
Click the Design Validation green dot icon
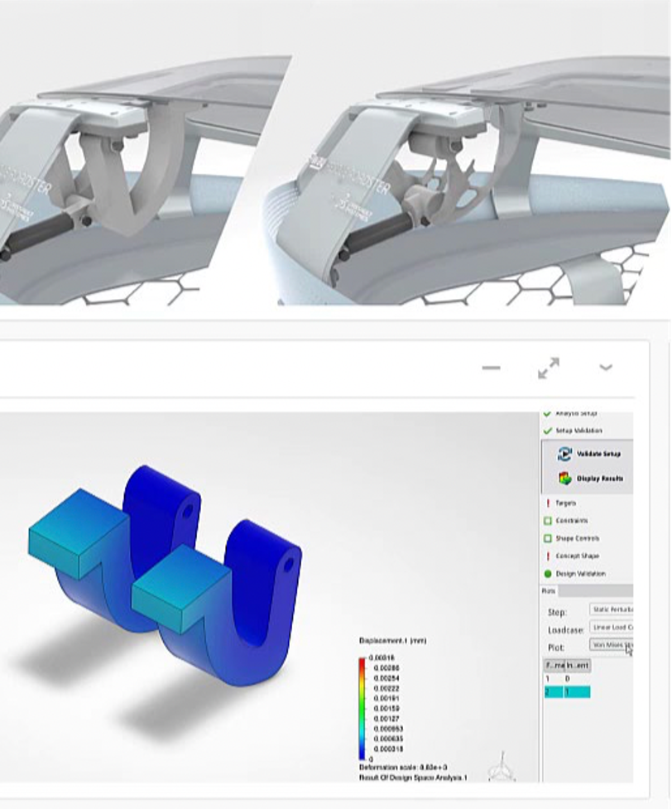click(x=548, y=574)
